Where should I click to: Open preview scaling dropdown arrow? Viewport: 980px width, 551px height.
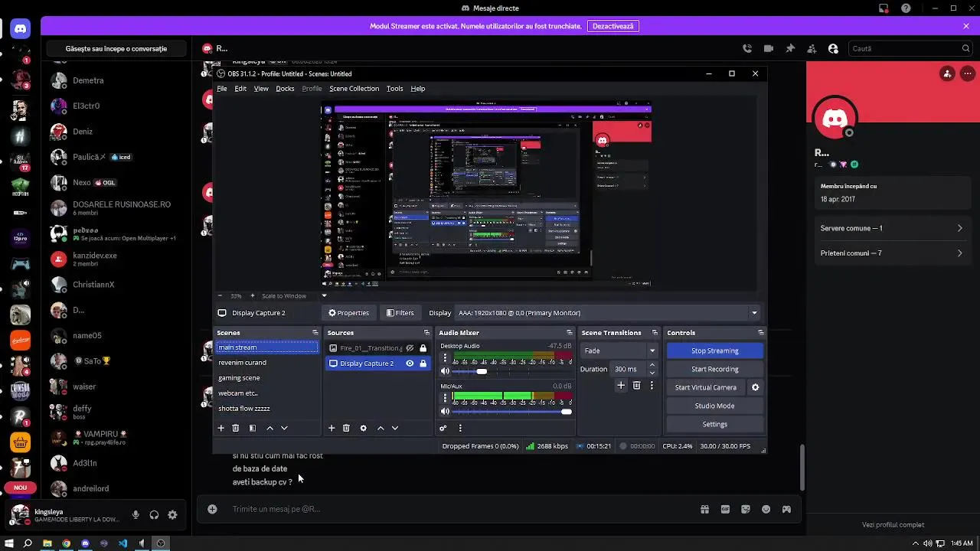tap(324, 295)
